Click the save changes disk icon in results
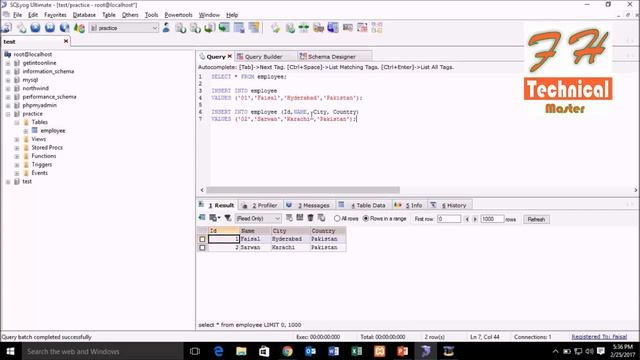The image size is (640, 360). point(300,218)
